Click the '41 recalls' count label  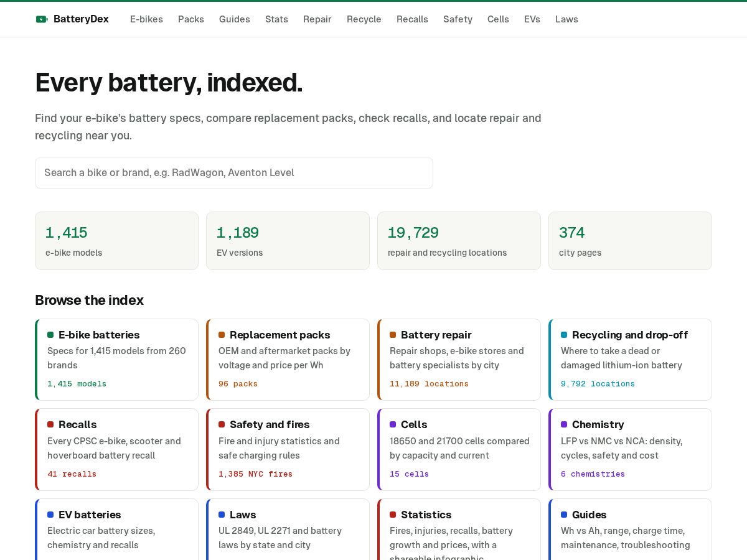click(72, 474)
